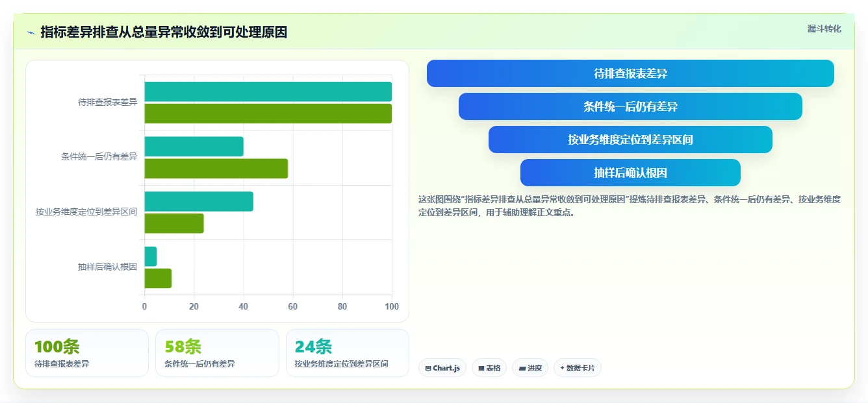
Task: Click the 24条 data card
Action: (x=348, y=353)
